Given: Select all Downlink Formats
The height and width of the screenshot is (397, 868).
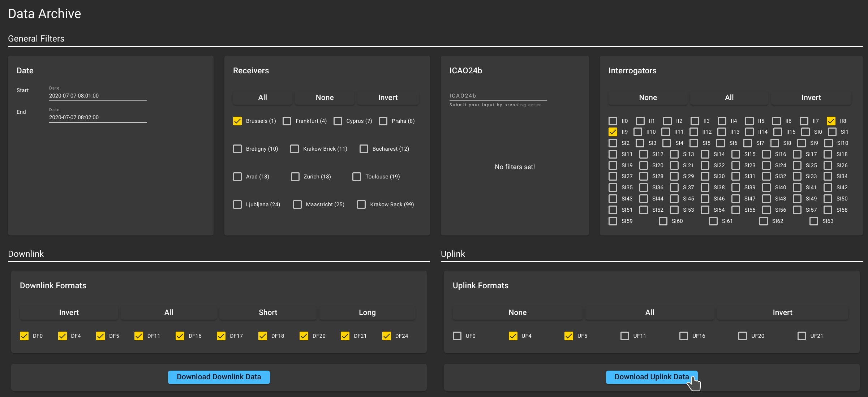Looking at the screenshot, I should [169, 312].
